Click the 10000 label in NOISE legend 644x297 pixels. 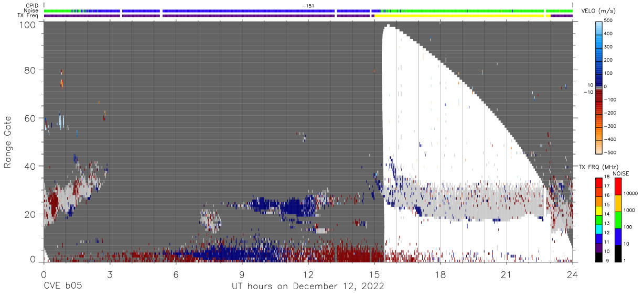(x=631, y=194)
